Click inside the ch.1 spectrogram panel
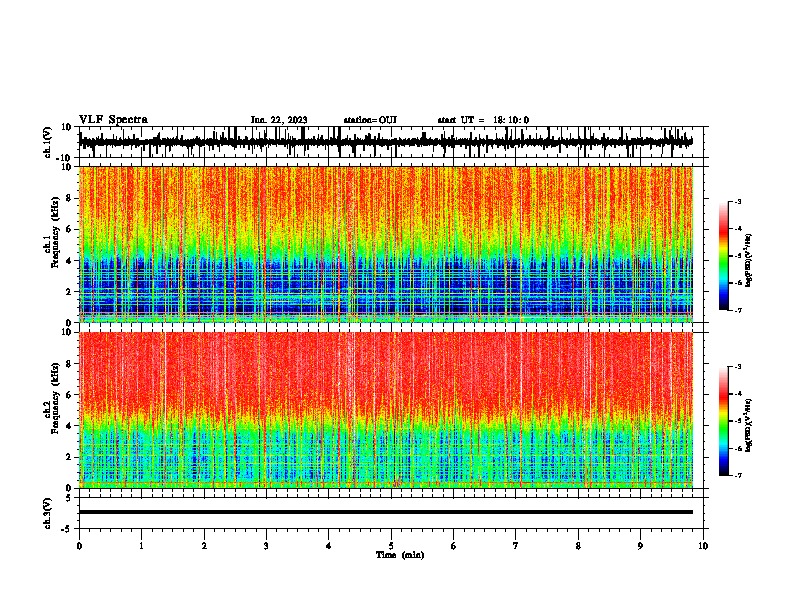The image size is (792, 612). 386,244
